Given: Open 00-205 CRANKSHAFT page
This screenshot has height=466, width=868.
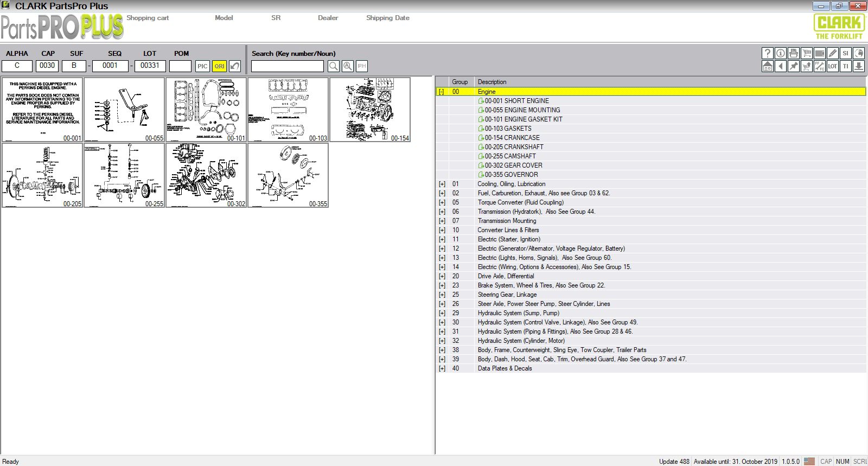Looking at the screenshot, I should [513, 147].
